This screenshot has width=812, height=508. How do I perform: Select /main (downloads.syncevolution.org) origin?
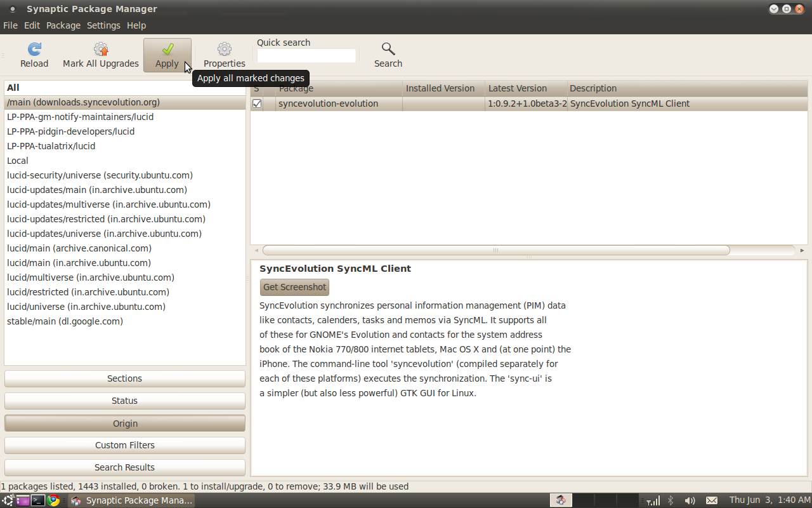pyautogui.click(x=125, y=102)
